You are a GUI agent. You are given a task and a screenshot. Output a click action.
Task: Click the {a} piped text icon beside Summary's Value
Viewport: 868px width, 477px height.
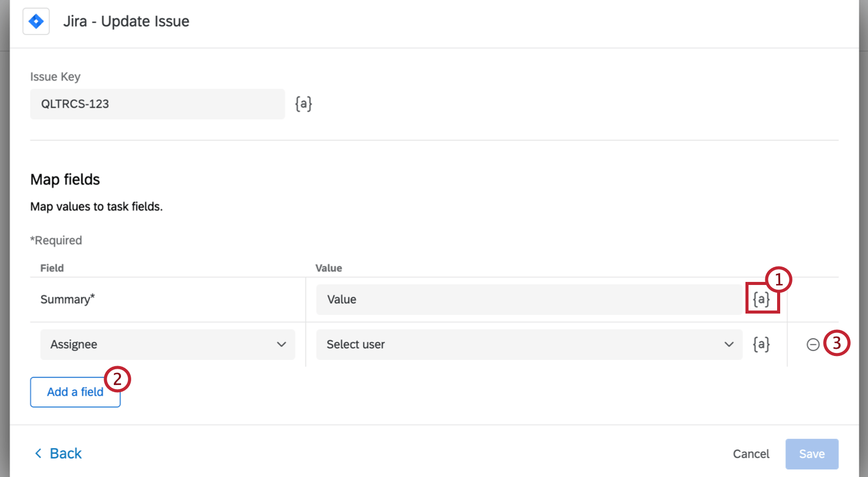point(761,299)
